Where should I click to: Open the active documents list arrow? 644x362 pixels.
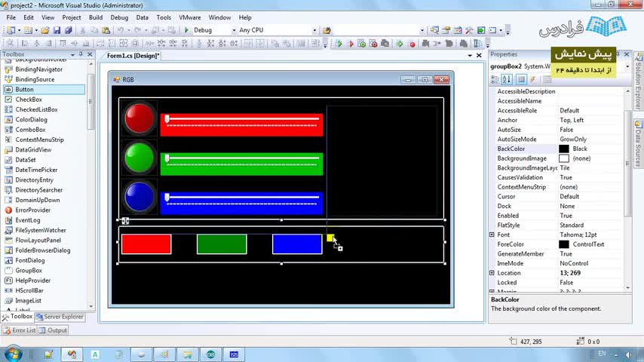click(470, 55)
